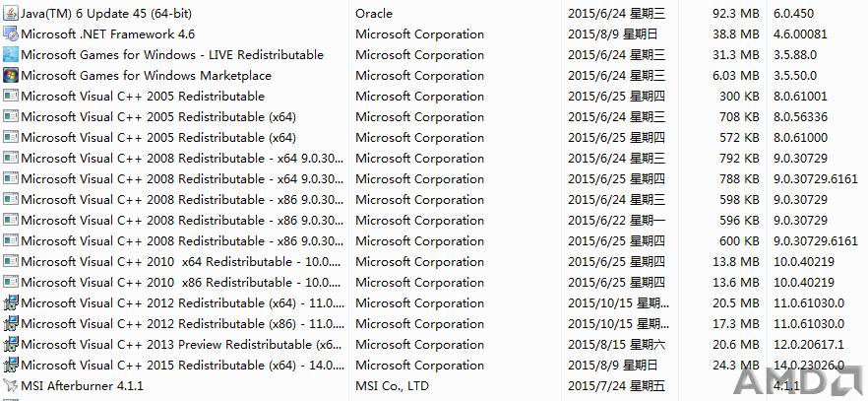Select the Microsoft .NET Framework 4.6 name

click(x=108, y=33)
